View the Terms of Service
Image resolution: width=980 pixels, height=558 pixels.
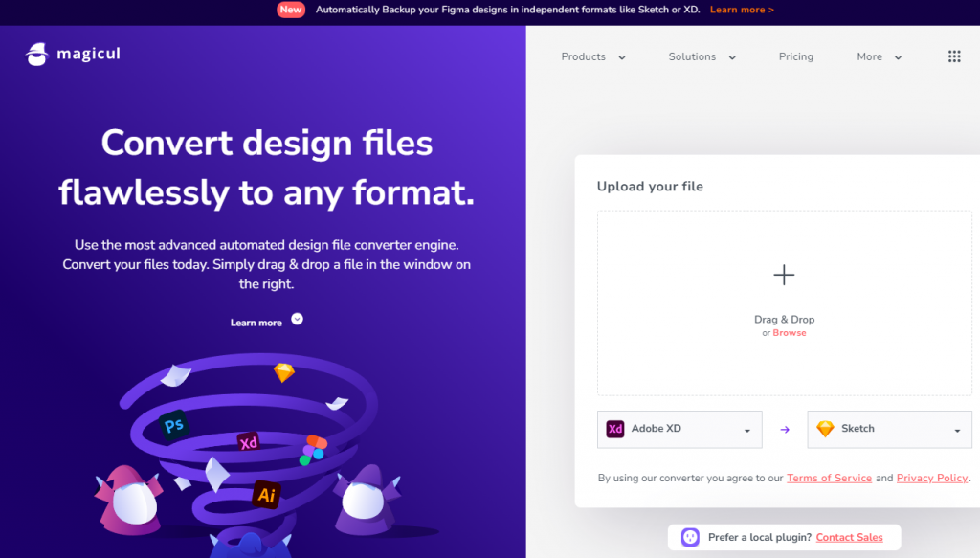(829, 478)
